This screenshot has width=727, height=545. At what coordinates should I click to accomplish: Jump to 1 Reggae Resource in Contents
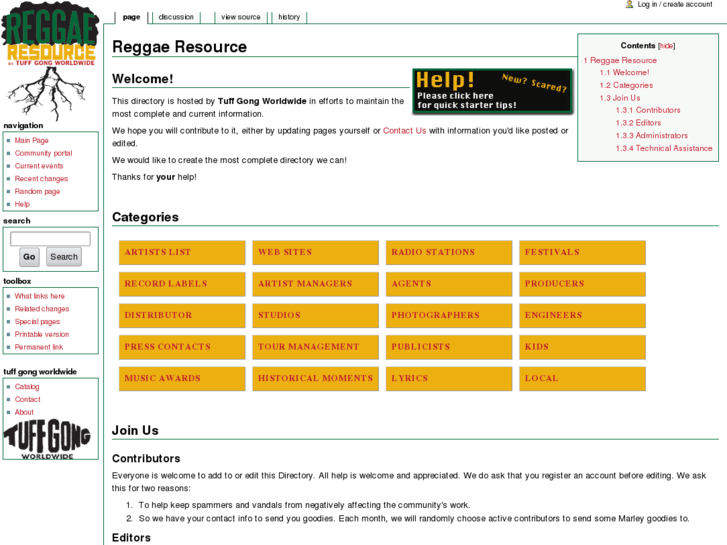tap(620, 60)
